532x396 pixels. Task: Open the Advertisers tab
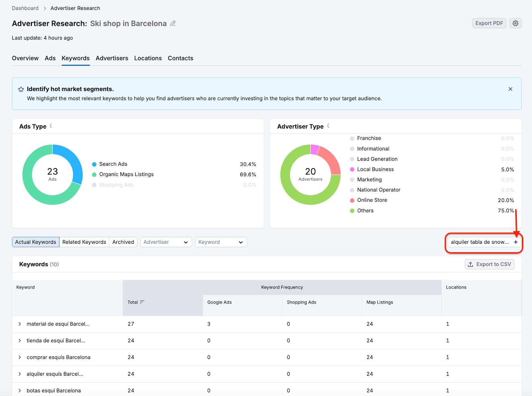[112, 58]
